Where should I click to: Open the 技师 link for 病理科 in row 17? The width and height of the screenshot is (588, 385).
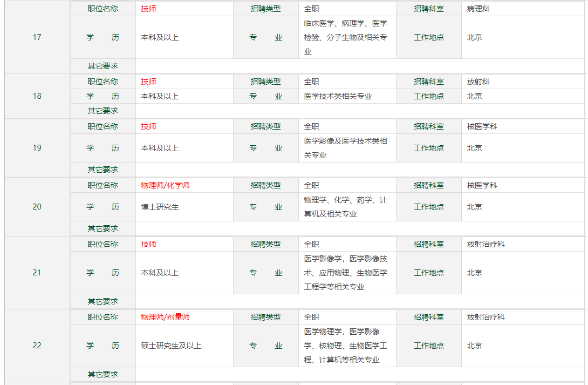(149, 9)
